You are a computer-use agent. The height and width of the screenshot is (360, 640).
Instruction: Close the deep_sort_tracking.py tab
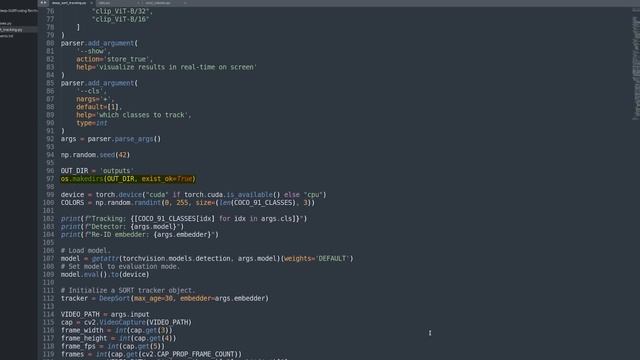(91, 3)
